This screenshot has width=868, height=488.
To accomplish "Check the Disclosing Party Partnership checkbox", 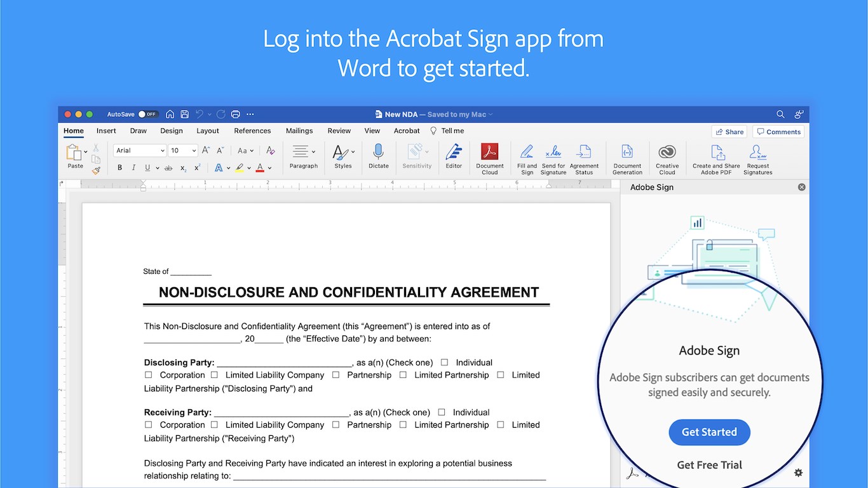I will tap(336, 375).
